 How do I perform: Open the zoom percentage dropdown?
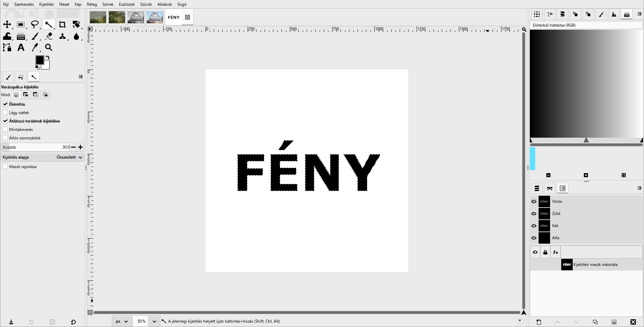point(154,321)
